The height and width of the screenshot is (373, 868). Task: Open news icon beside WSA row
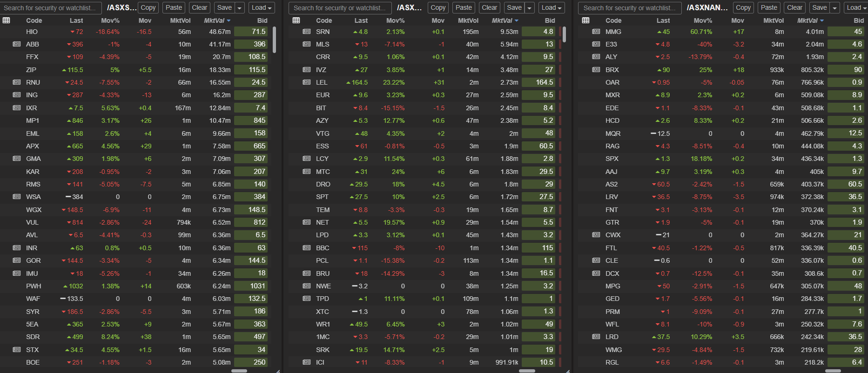17,197
